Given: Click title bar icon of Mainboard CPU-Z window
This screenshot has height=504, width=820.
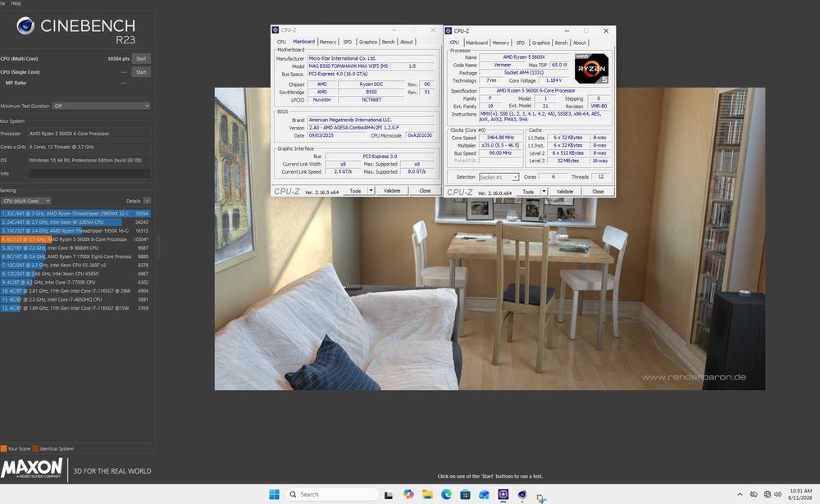Looking at the screenshot, I should click(276, 30).
